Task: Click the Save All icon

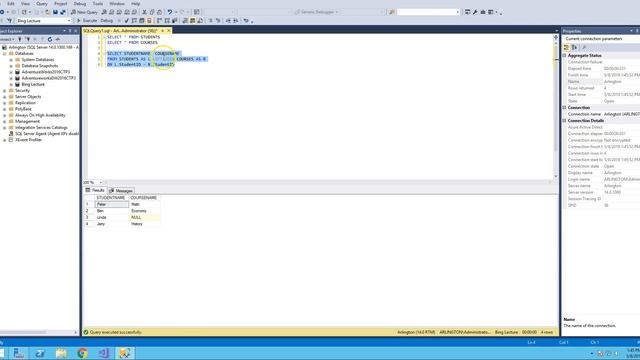Action: (63, 12)
